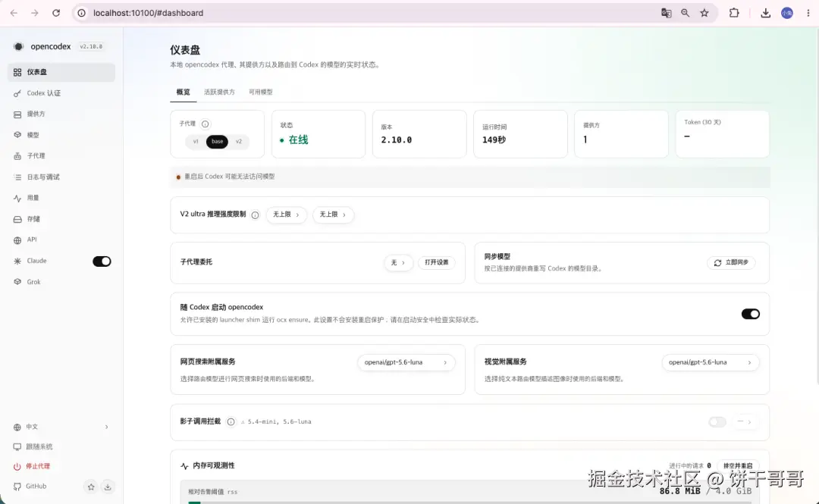Open browser extensions puzzle icon
This screenshot has height=504, width=819.
tap(734, 13)
